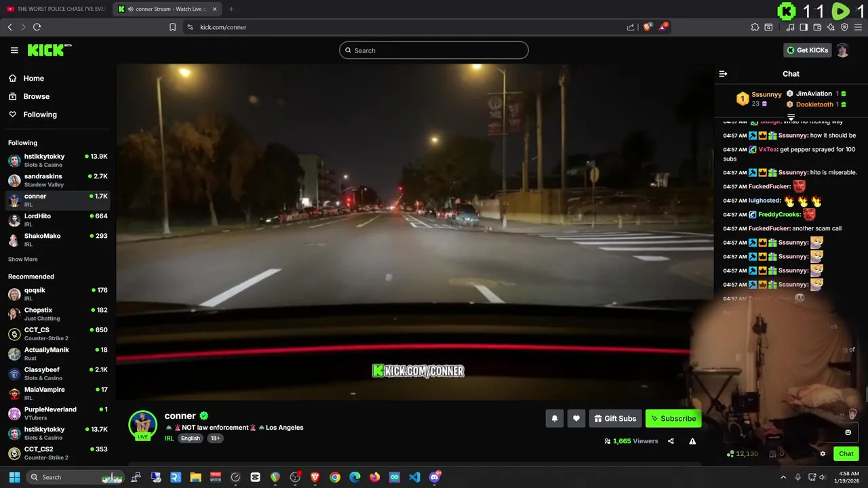The width and height of the screenshot is (868, 488).
Task: Open the Brave Wallet icon
Action: point(817,27)
